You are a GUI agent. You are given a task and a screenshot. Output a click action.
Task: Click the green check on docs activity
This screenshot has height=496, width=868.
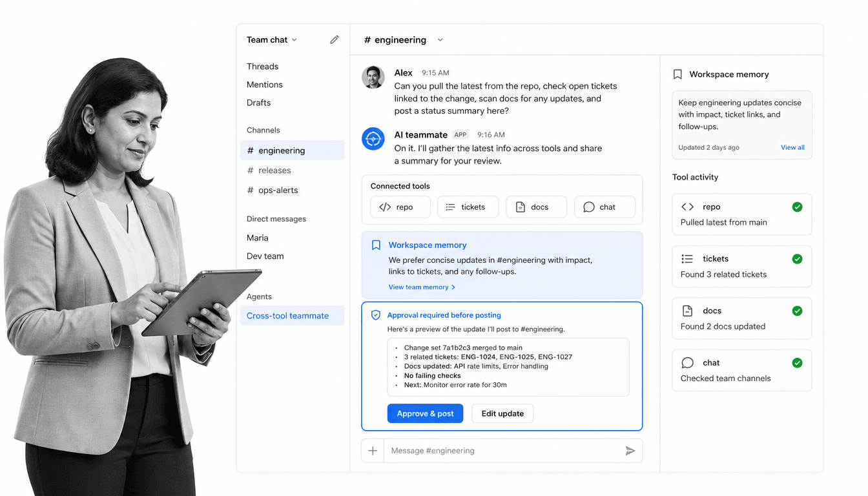[797, 311]
